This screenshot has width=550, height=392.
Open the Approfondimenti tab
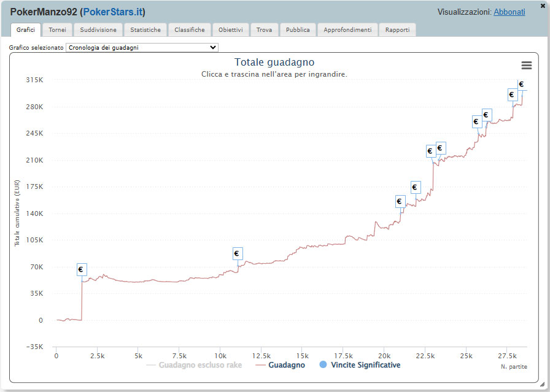347,30
